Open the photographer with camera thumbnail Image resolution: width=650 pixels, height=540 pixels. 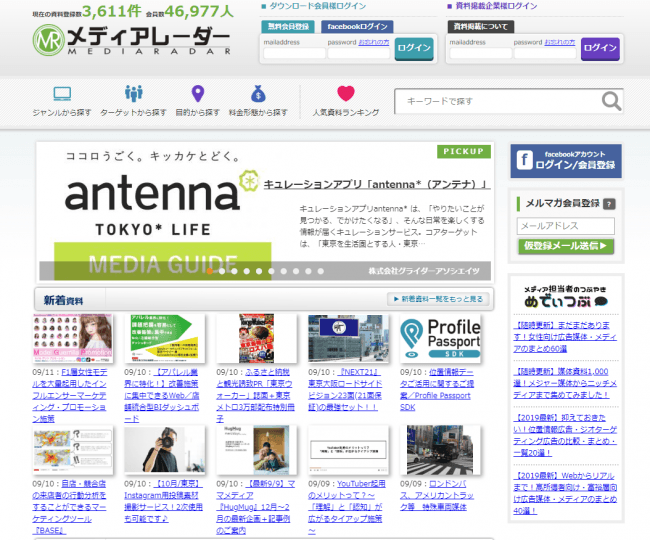165,450
